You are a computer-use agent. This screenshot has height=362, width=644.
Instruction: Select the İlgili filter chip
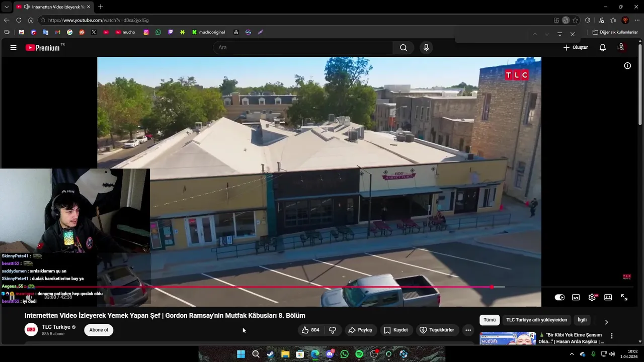click(582, 320)
